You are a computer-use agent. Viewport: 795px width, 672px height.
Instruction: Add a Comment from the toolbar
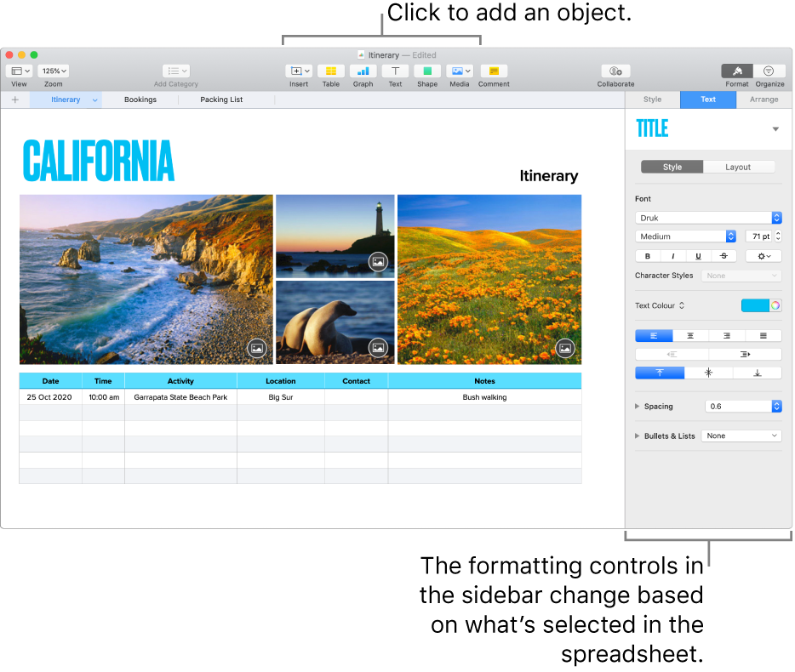(493, 71)
